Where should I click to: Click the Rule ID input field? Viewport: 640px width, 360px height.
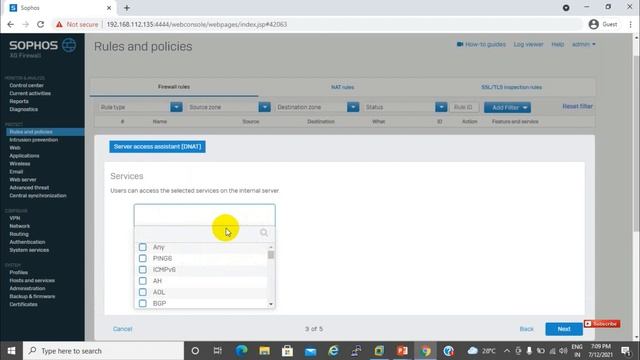464,107
